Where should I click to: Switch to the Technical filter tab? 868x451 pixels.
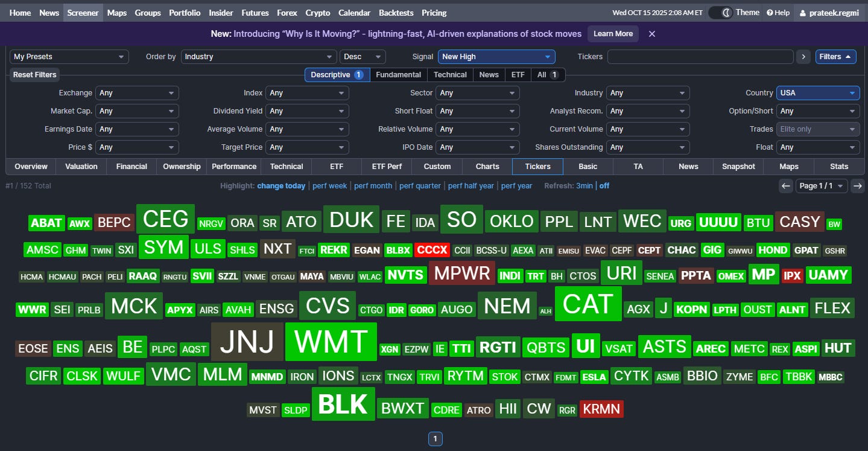450,75
